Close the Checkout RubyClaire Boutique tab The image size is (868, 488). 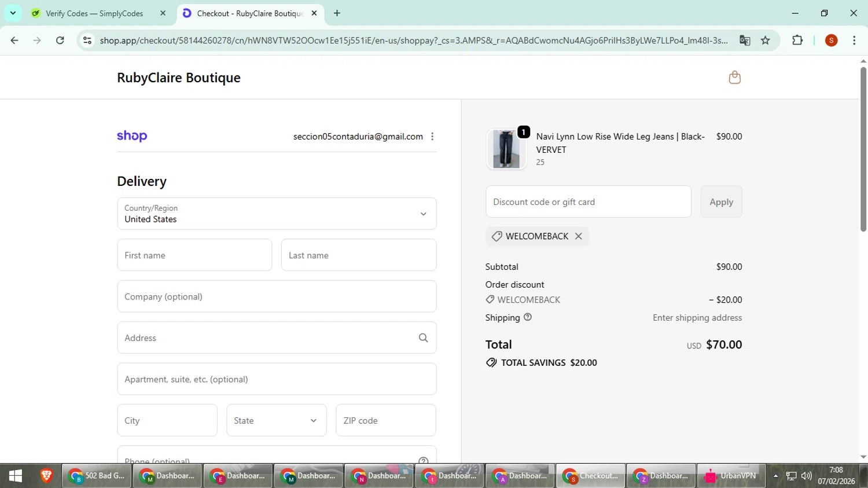(314, 13)
